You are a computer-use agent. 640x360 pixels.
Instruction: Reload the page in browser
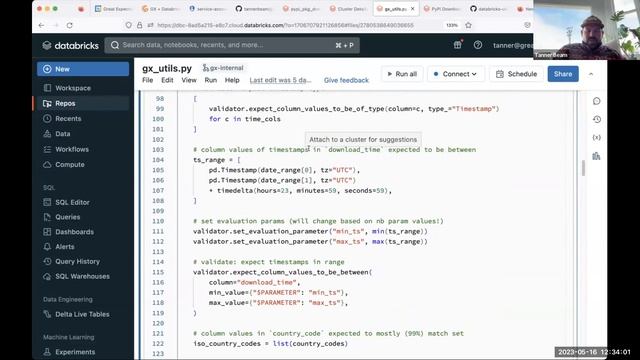(70, 25)
